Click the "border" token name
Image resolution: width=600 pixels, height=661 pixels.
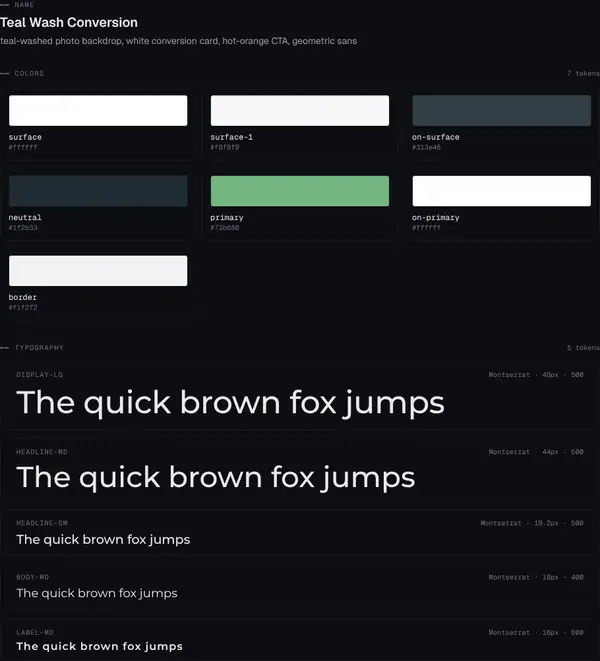22,297
